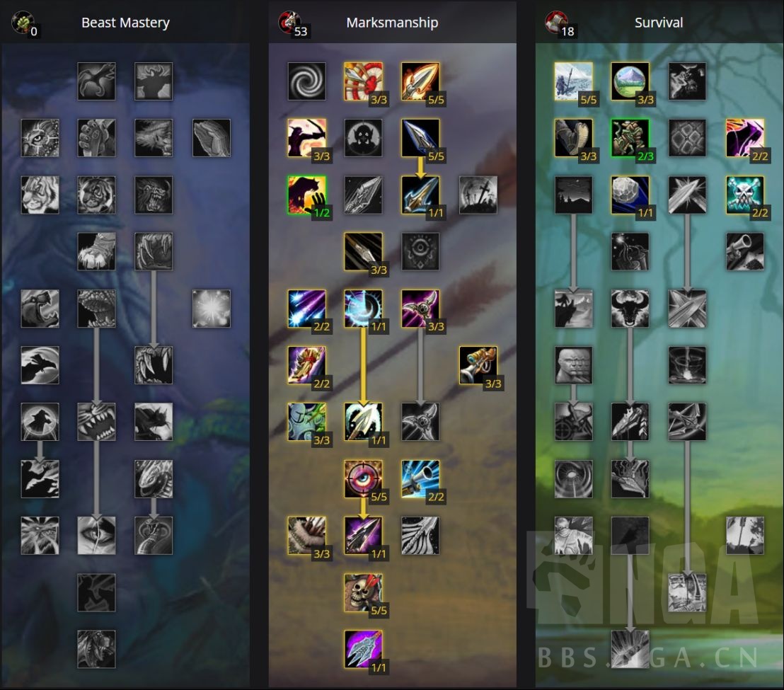
Task: Switch to the Marksmanship tree header
Action: coord(392,23)
